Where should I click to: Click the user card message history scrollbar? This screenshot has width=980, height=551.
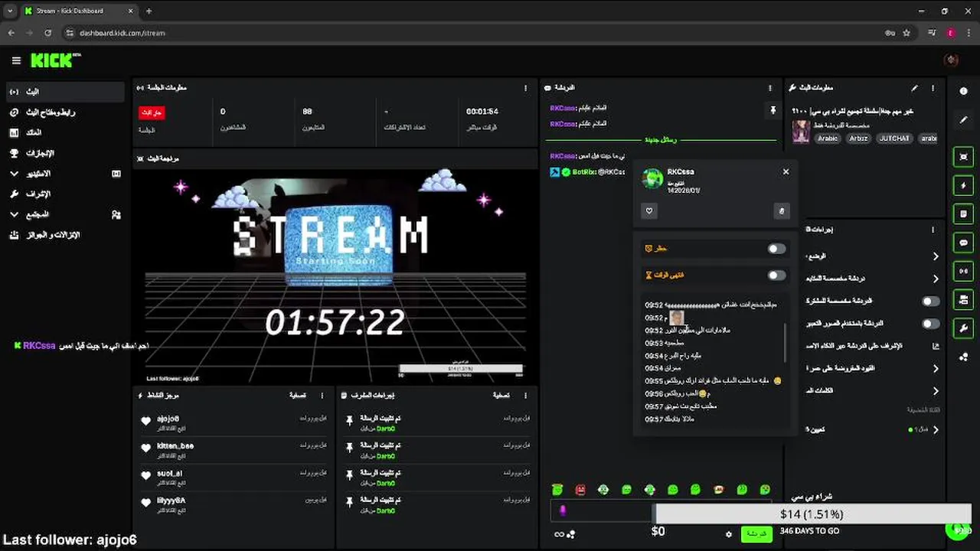[x=784, y=342]
